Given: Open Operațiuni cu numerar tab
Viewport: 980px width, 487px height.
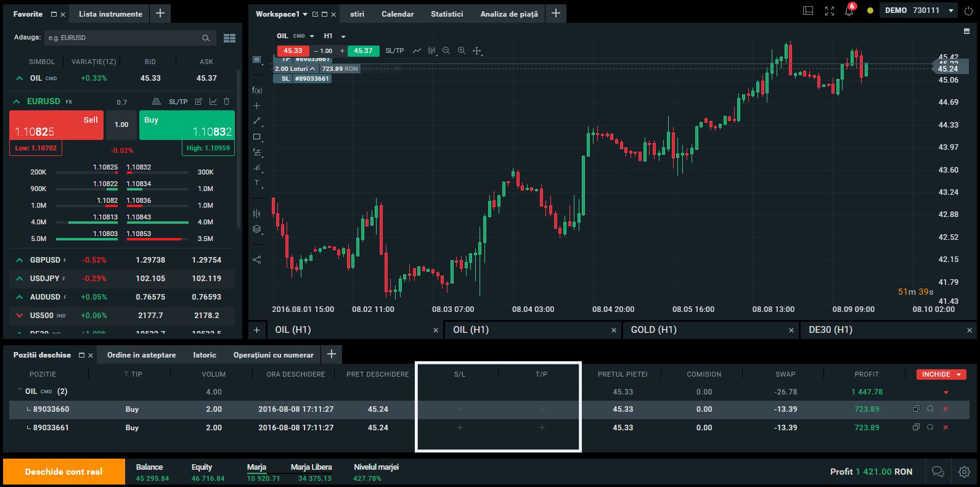Looking at the screenshot, I should (273, 355).
